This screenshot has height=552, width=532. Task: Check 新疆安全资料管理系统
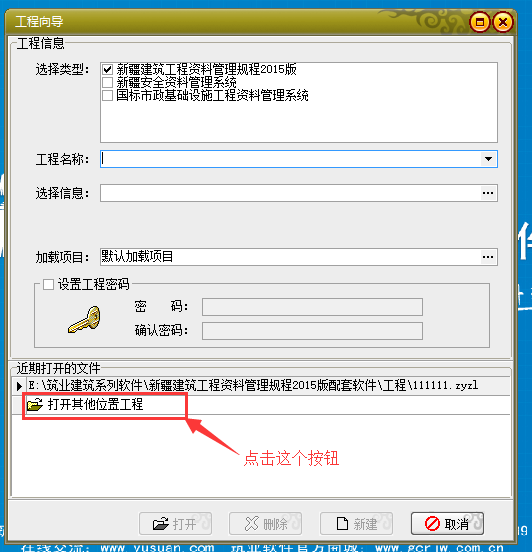[x=107, y=82]
